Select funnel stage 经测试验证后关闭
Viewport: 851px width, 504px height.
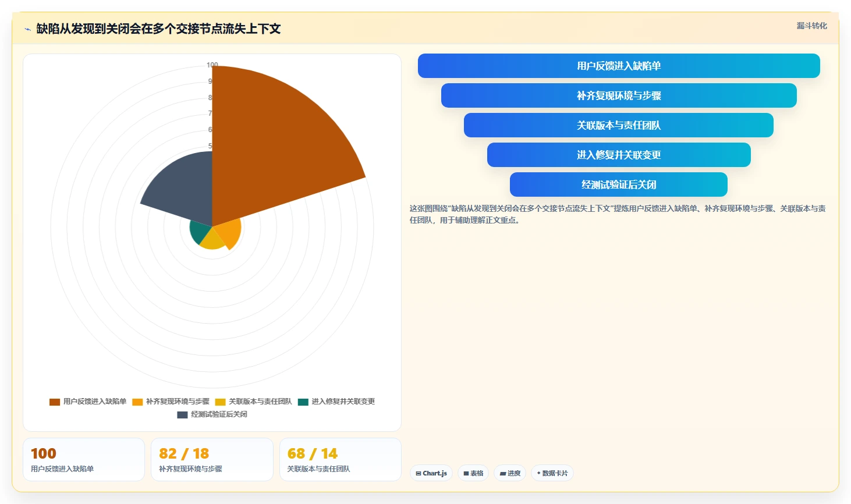click(619, 184)
